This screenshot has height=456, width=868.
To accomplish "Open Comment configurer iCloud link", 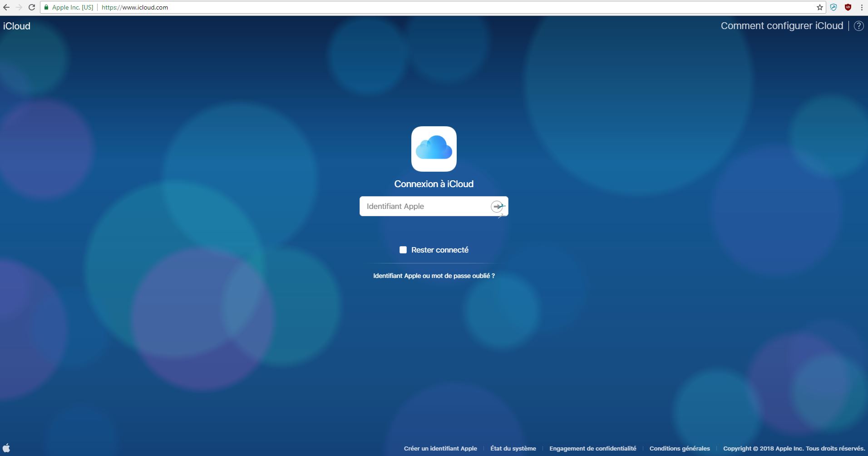I will [782, 26].
